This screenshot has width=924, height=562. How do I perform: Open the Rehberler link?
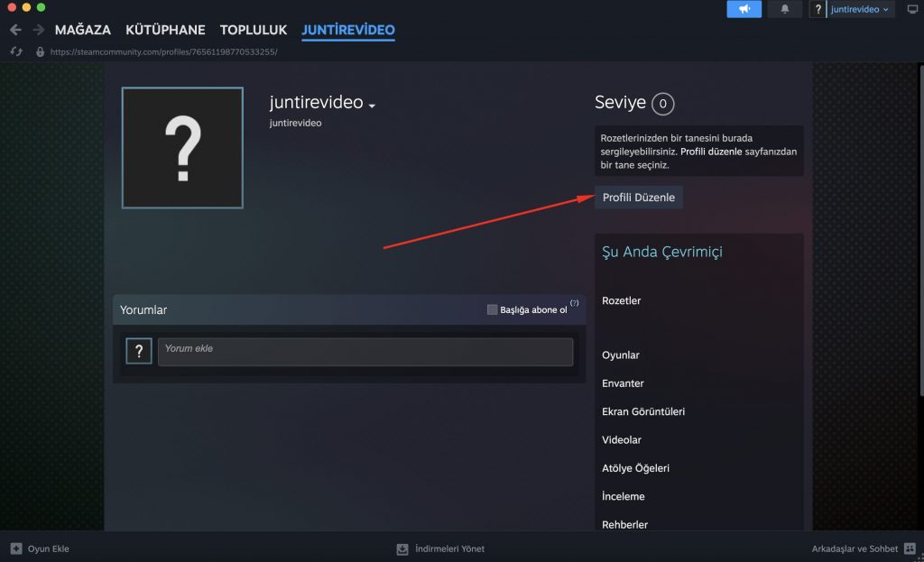point(624,524)
